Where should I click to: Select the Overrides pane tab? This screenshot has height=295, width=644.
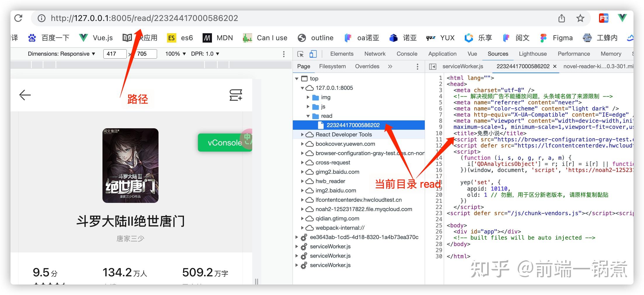367,66
